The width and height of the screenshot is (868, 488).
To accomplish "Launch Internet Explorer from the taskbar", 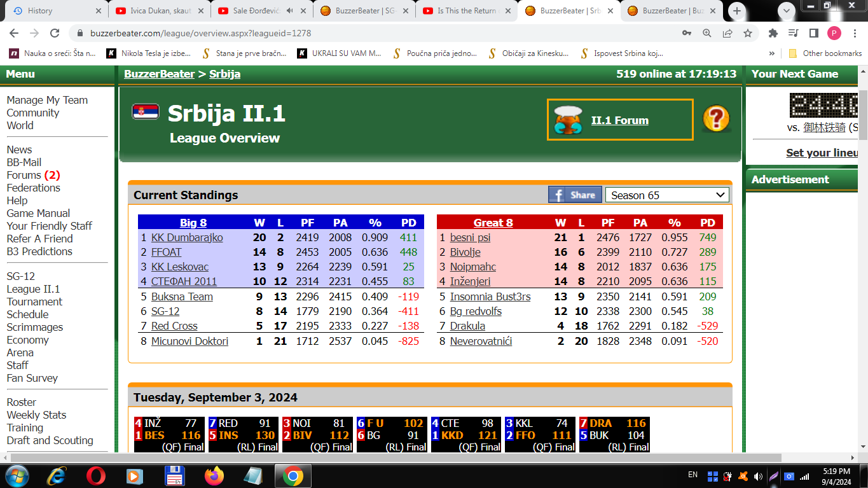I will pos(57,475).
